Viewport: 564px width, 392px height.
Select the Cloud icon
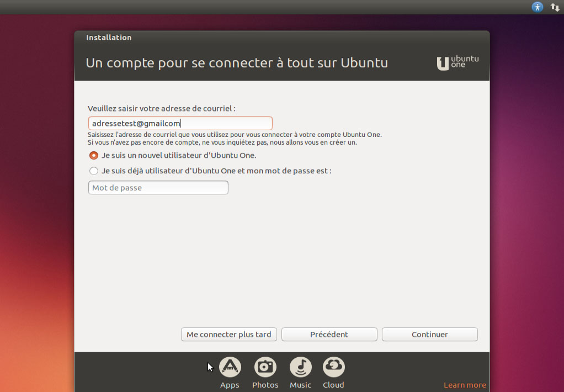coord(334,367)
